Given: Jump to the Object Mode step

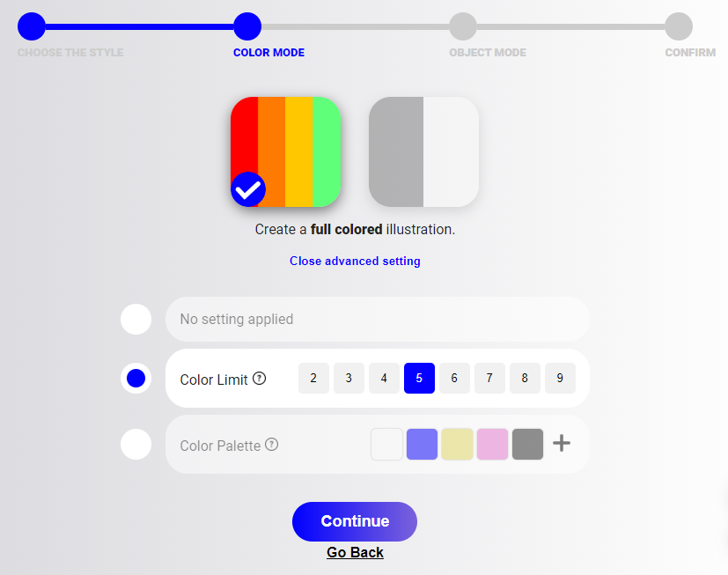Looking at the screenshot, I should 463,26.
